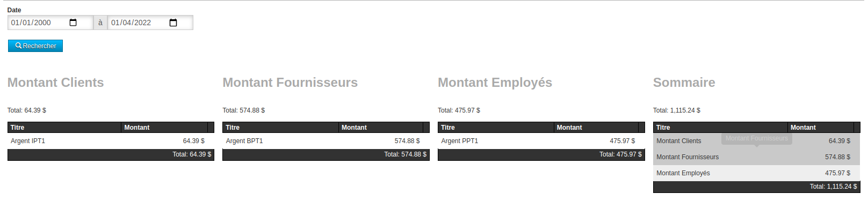Sort Montant Fournisseurs table by Titre

280,128
